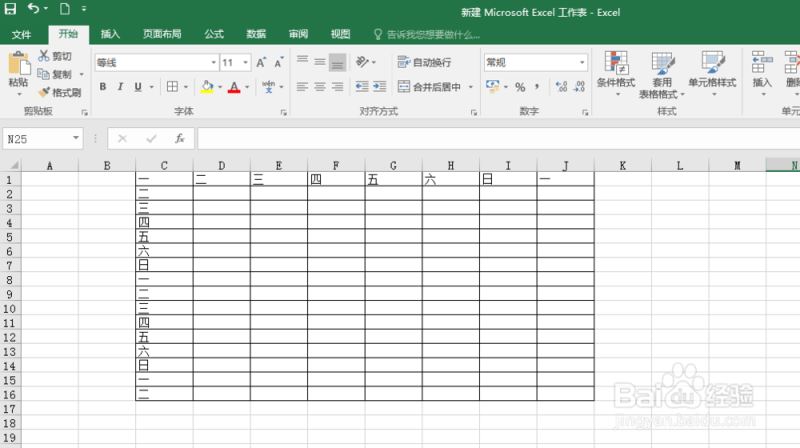Click the Center horizontal alignment icon
The width and height of the screenshot is (800, 448).
320,87
